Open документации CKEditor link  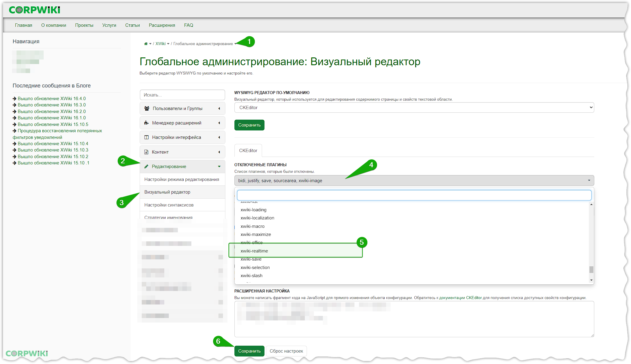click(460, 298)
